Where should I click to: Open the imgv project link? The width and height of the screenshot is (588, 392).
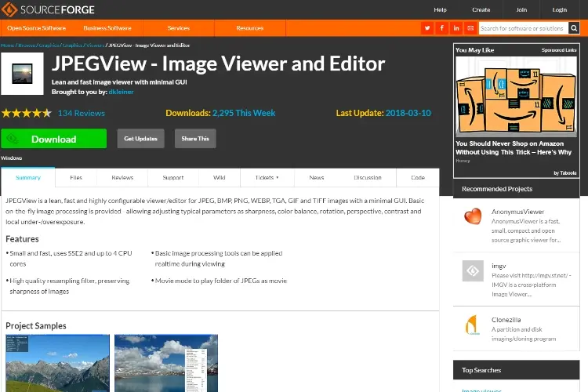[499, 266]
